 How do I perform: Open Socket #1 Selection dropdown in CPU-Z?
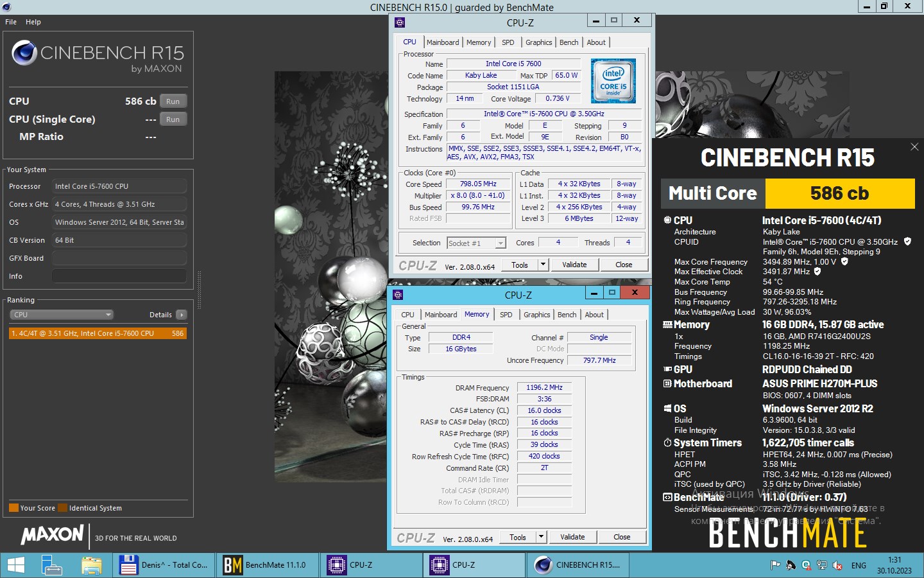476,243
